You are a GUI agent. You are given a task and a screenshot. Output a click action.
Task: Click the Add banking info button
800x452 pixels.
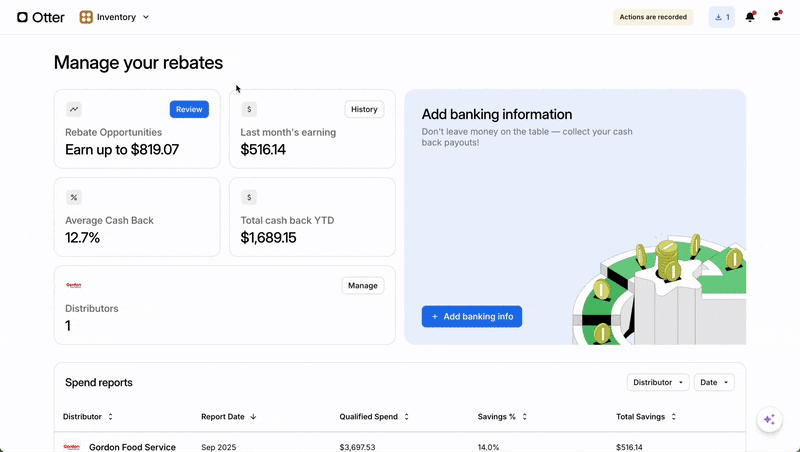[472, 316]
